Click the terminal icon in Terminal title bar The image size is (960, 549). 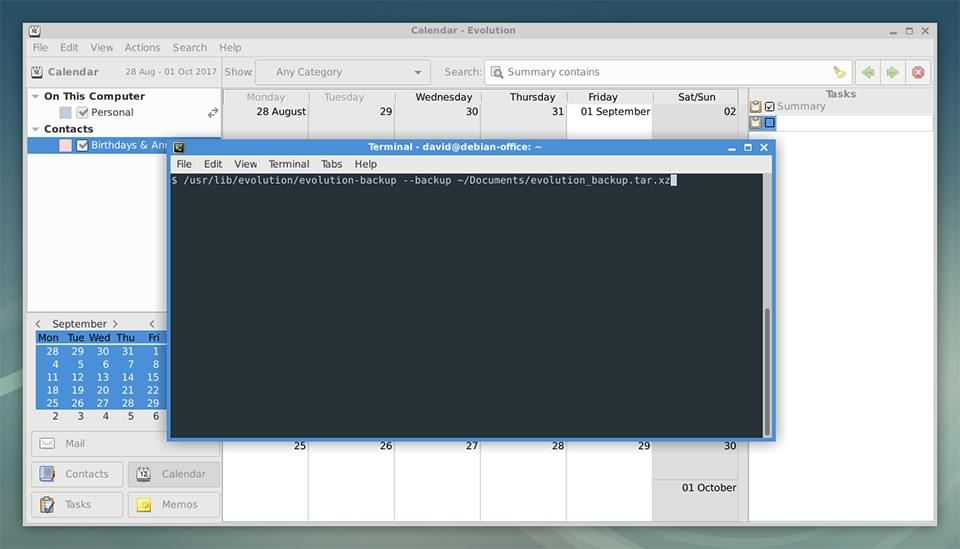click(x=179, y=148)
